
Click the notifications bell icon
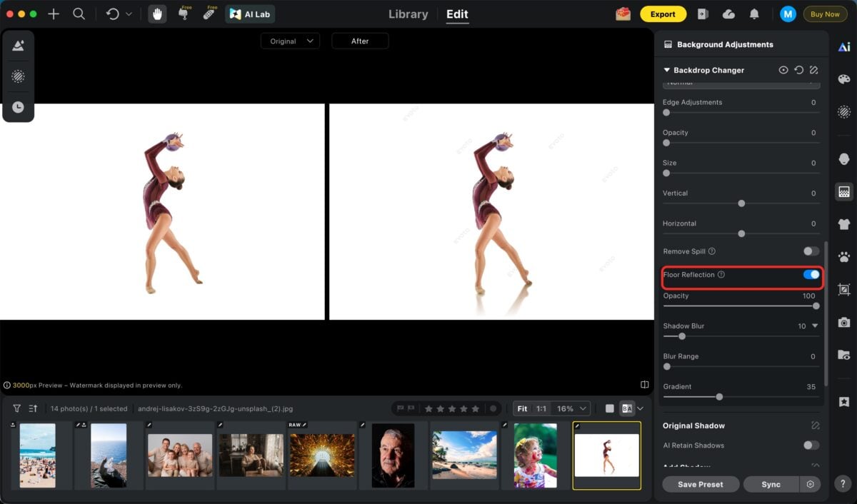754,14
